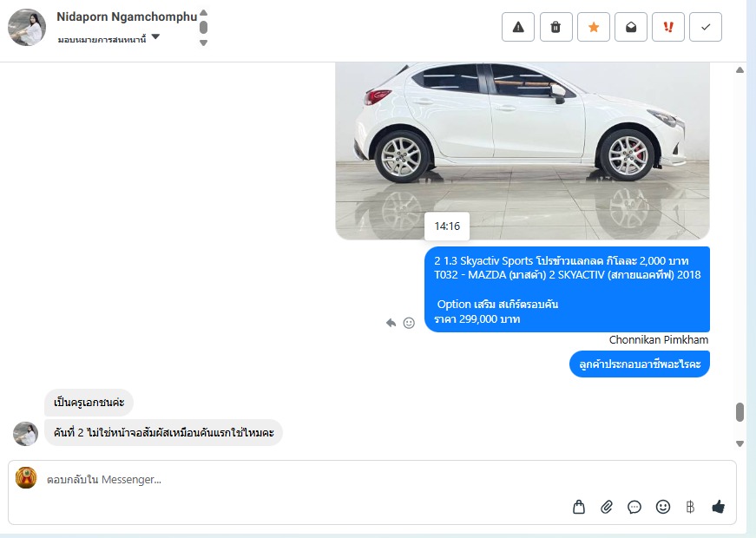Open the shopping bag product icon
Viewport: 756px width, 538px height.
coord(579,507)
